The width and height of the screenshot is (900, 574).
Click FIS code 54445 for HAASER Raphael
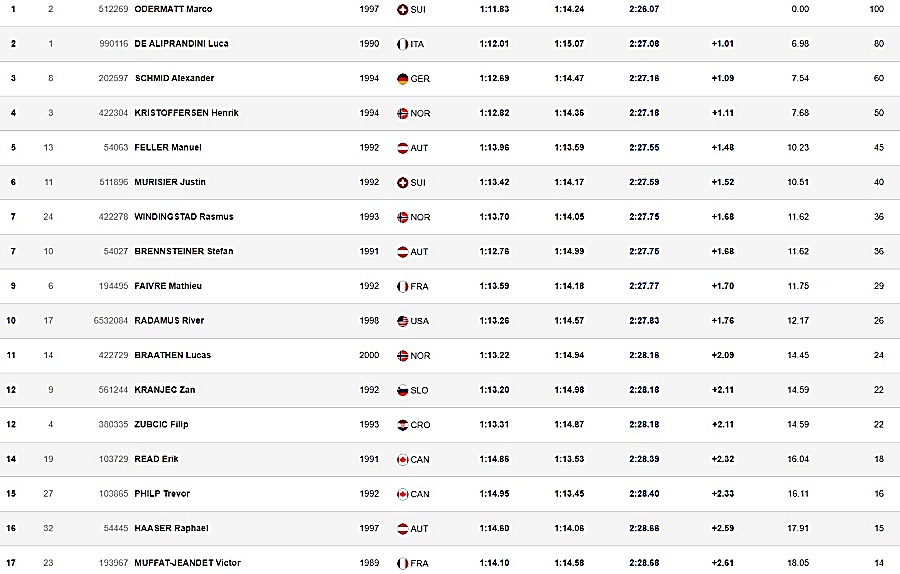coord(116,528)
